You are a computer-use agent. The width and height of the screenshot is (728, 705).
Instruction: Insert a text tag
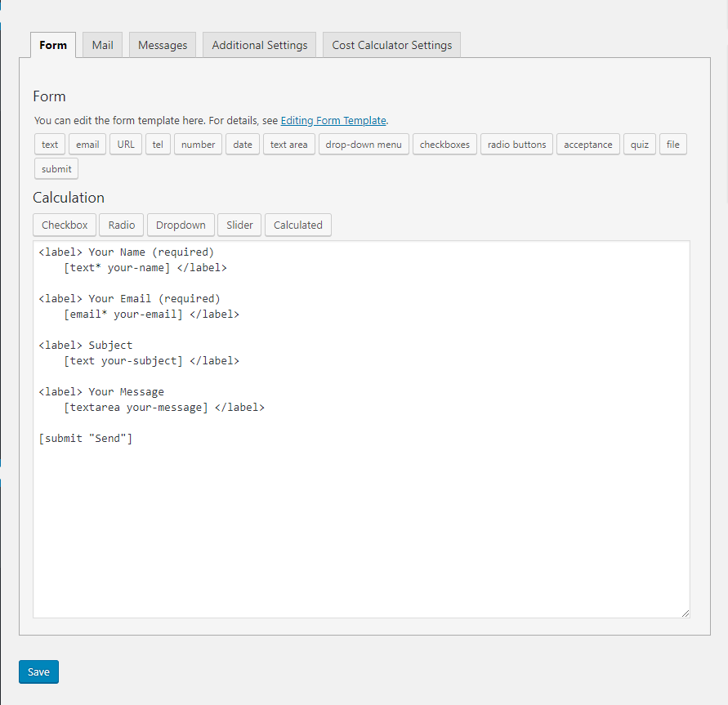click(50, 145)
